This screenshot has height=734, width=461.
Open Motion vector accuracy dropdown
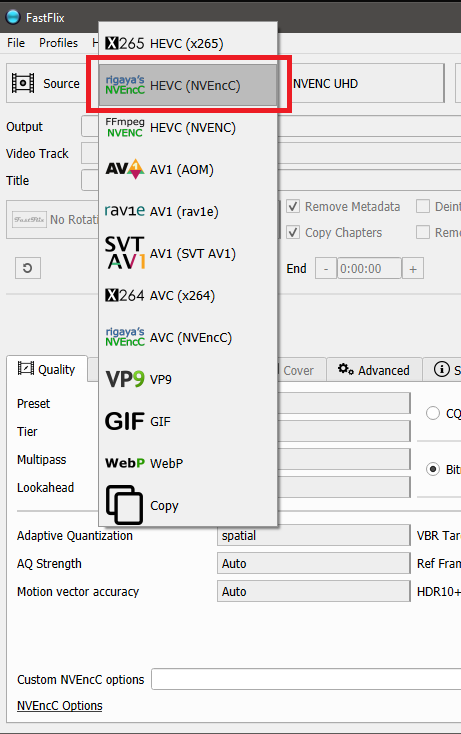(x=314, y=592)
